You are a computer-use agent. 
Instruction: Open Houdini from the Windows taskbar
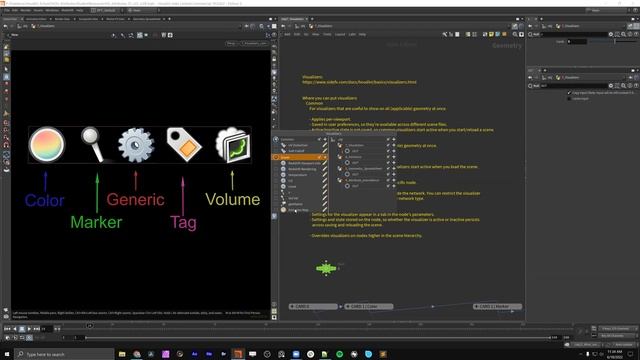click(238, 354)
